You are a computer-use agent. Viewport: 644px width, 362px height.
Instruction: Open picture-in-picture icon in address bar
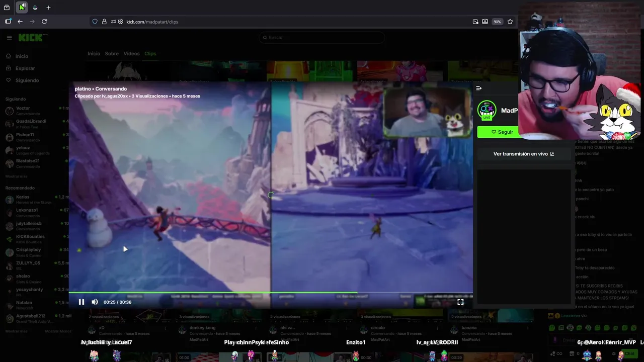point(475,22)
